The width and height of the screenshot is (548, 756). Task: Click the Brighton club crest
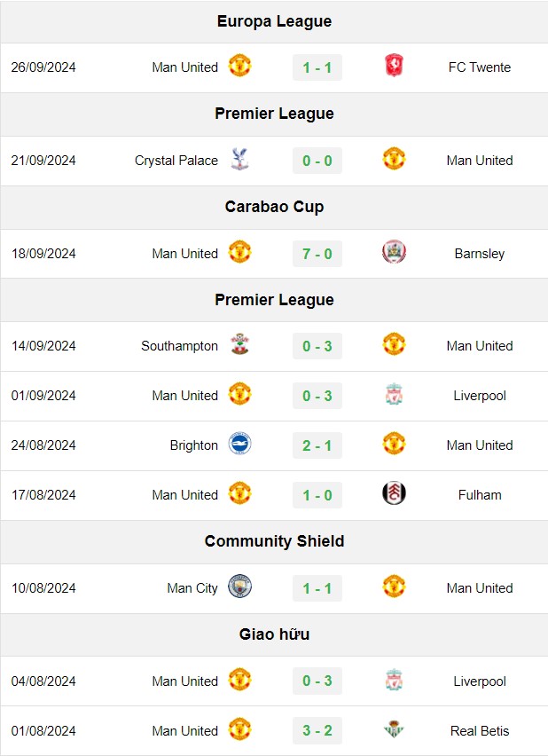click(x=239, y=444)
